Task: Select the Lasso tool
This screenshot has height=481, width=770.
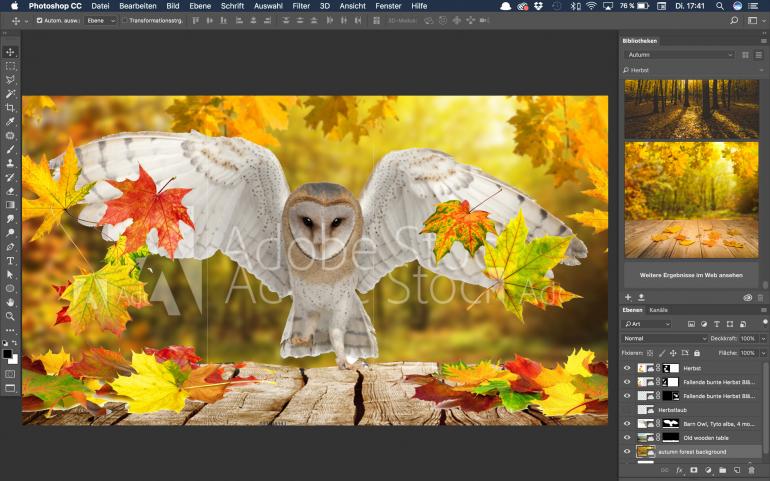Action: [x=10, y=80]
